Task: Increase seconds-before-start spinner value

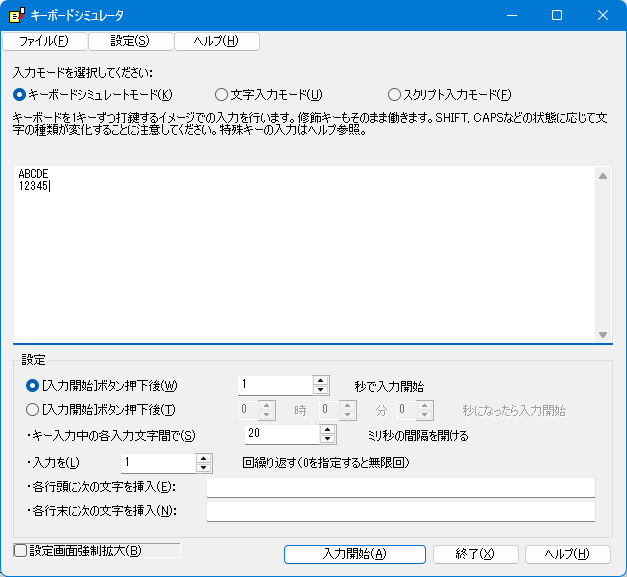Action: [320, 380]
